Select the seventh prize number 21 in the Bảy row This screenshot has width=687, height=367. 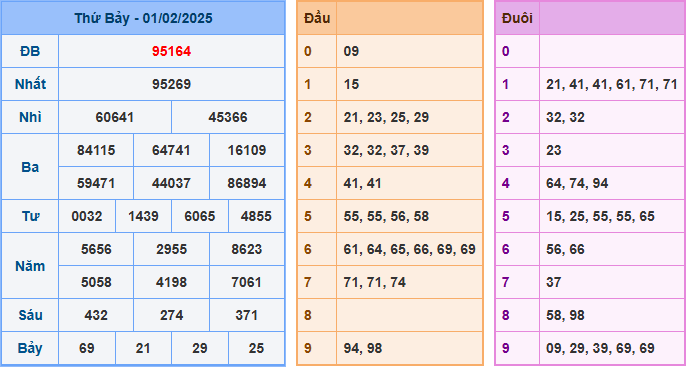coord(143,348)
